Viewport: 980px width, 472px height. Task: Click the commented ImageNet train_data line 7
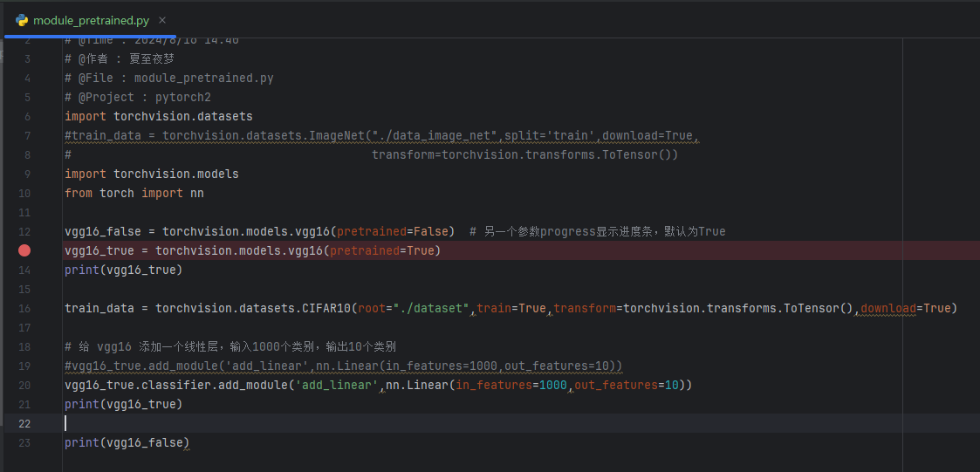[382, 135]
